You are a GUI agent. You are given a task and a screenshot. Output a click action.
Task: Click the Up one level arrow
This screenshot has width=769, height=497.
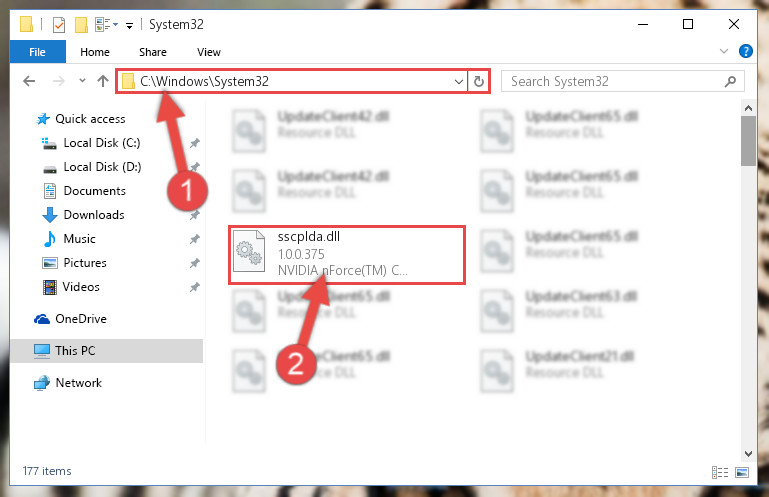(103, 81)
